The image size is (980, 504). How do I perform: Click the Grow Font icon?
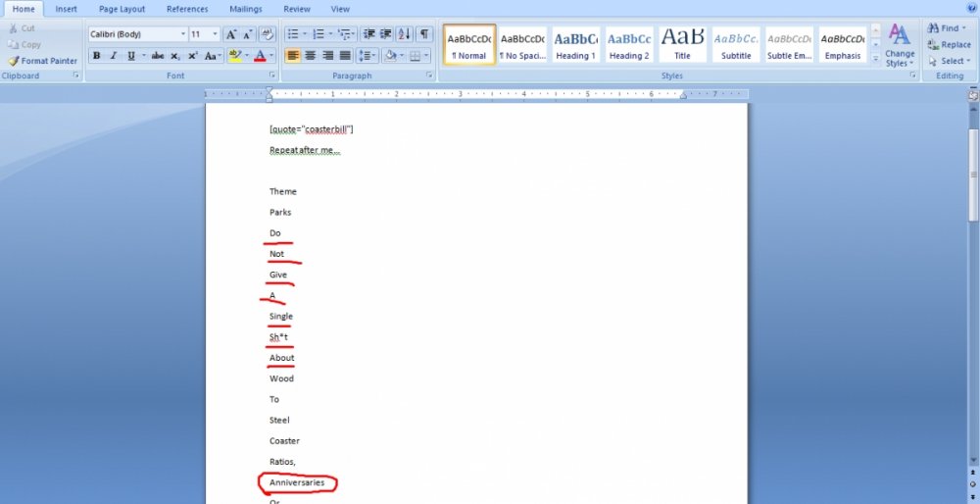231,34
